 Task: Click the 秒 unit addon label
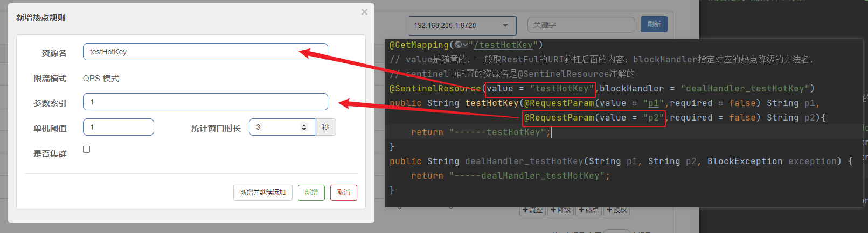325,127
